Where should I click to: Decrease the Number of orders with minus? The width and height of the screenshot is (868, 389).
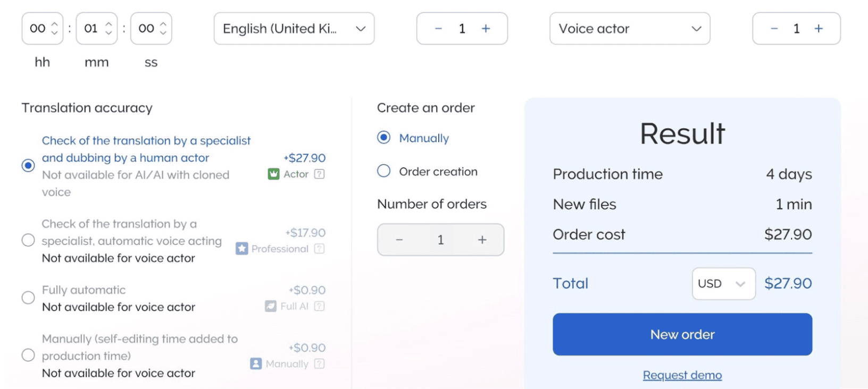(x=399, y=240)
